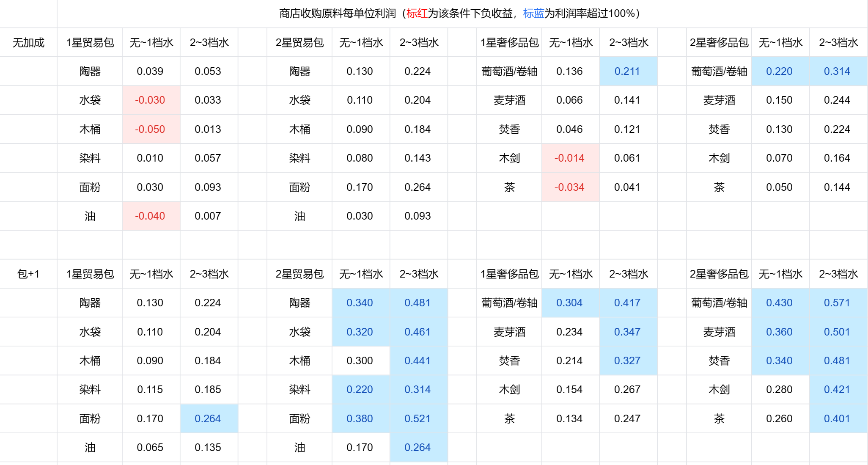868x465 pixels.
Task: Select the blue 0.211 cell for 葡萄酒/卷轴
Action: tap(627, 72)
